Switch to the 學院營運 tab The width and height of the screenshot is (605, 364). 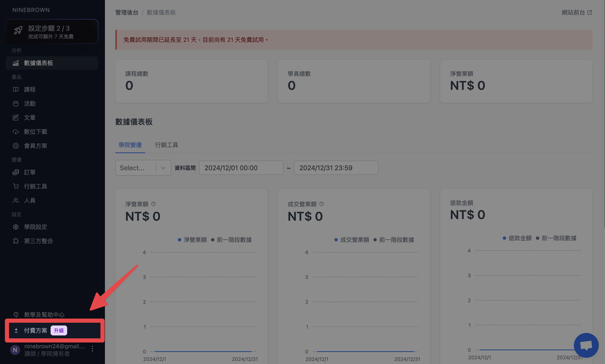[x=130, y=145]
